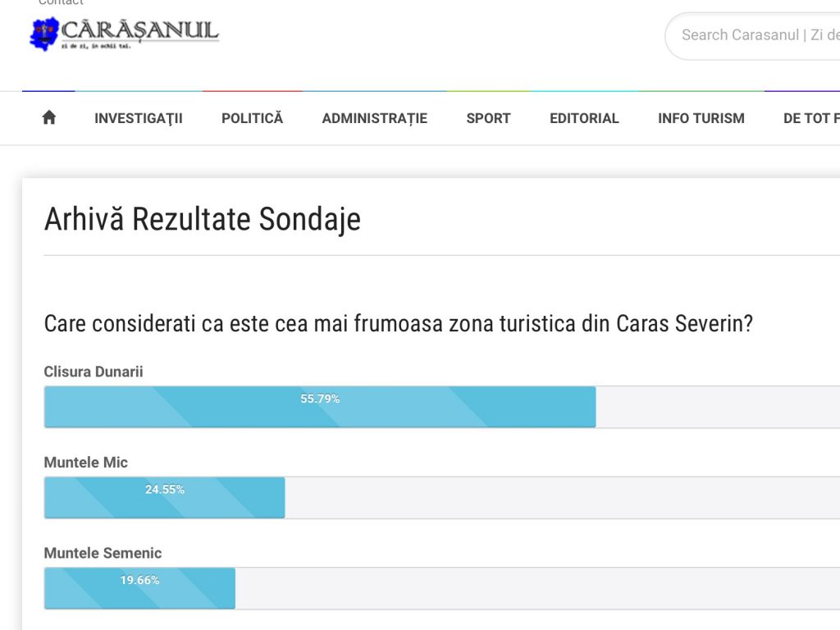
Task: Click the Muntele Mic 24.55% result bar
Action: coord(164,497)
